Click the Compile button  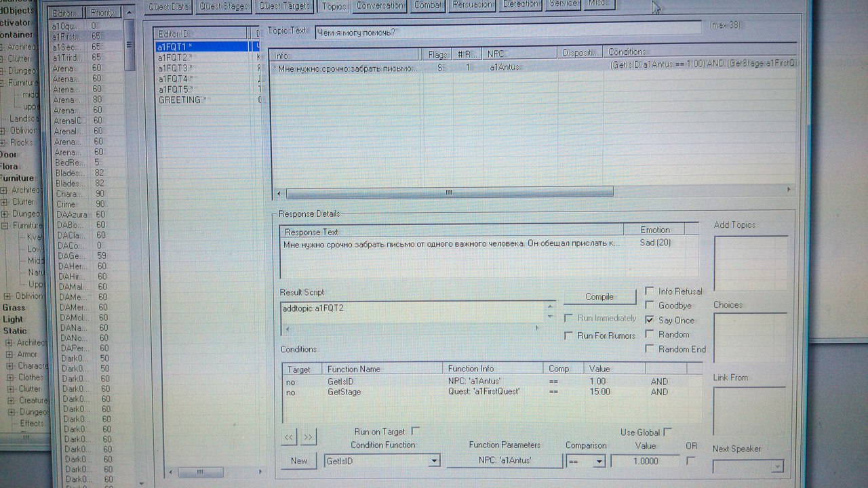[599, 297]
